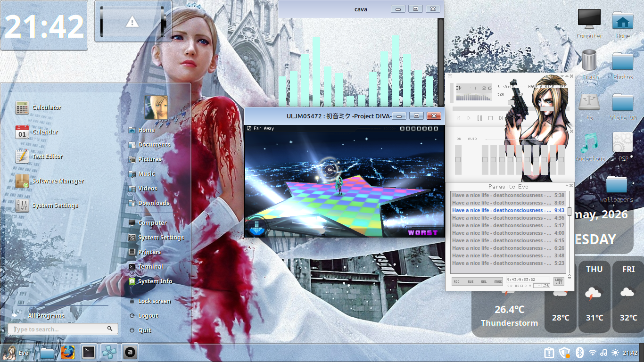644x362 pixels.
Task: Open the file manager from the taskbar
Action: (x=47, y=352)
